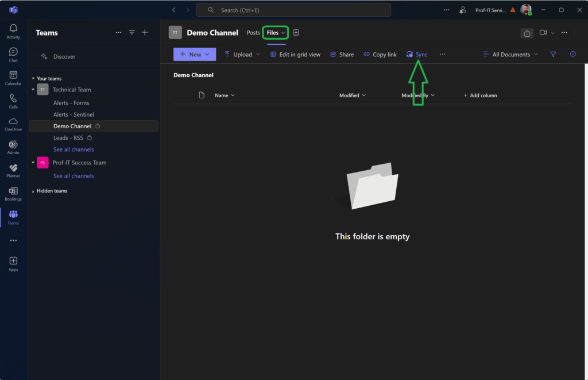The height and width of the screenshot is (380, 588).
Task: Collapse the Technical Team tree
Action: [33, 90]
